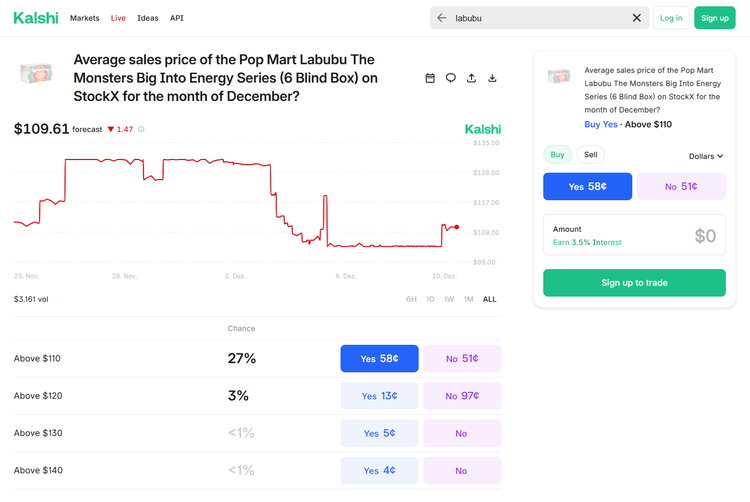
Task: Click the back arrow in search bar
Action: tap(442, 18)
